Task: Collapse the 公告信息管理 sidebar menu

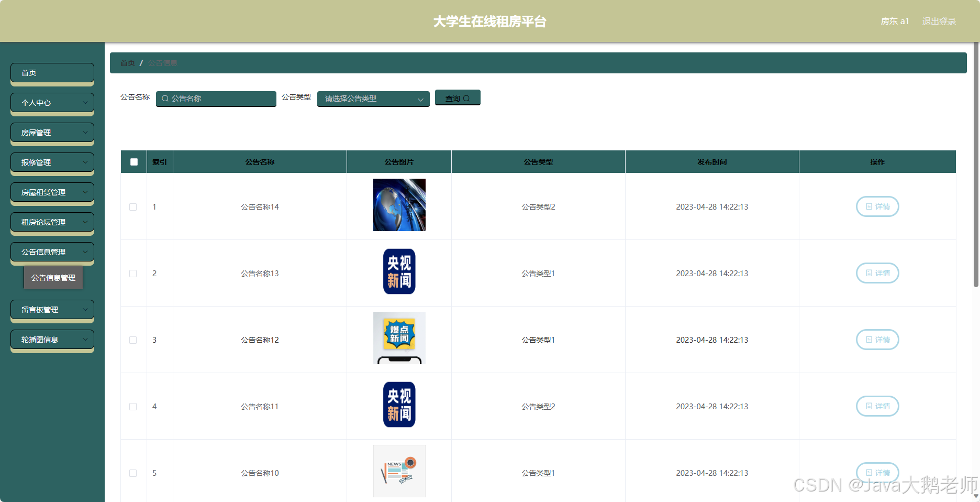Action: [x=52, y=252]
